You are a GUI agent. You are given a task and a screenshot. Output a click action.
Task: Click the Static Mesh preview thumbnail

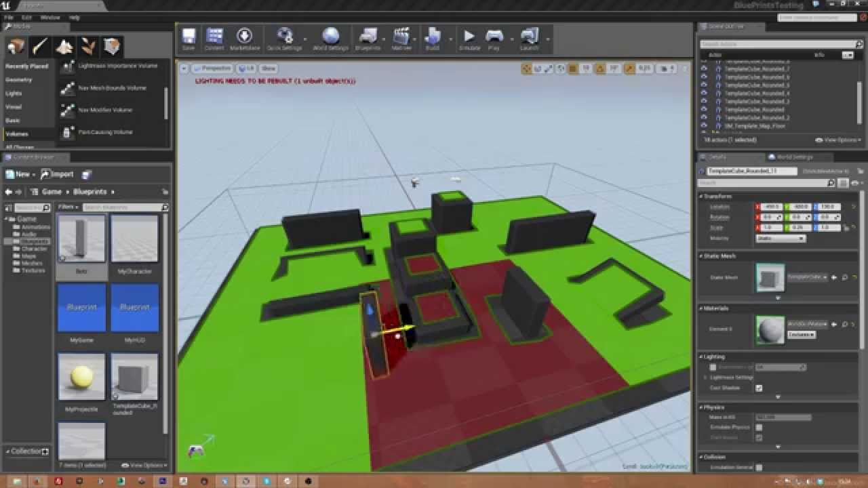[770, 278]
